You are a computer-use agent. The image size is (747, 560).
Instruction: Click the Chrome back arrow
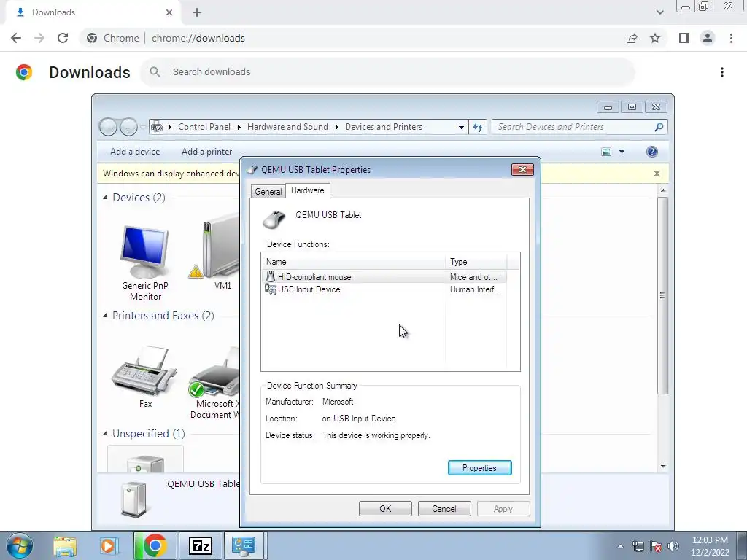point(16,38)
